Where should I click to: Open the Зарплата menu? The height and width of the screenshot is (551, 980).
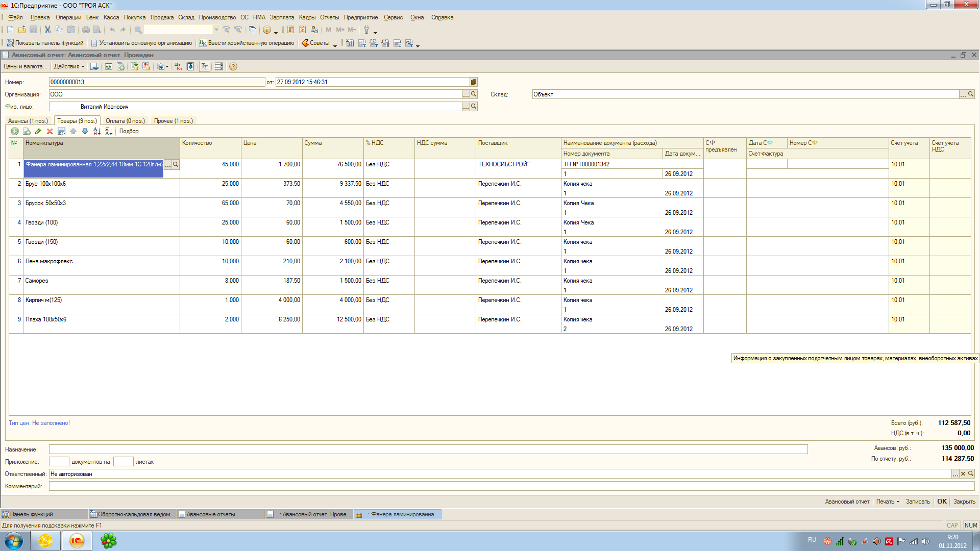click(282, 17)
